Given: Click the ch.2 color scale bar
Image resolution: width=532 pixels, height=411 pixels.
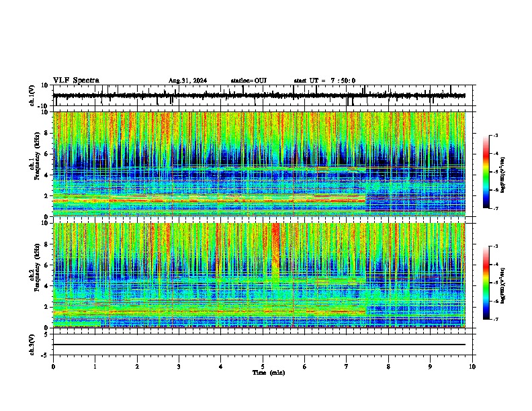Looking at the screenshot, I should pyautogui.click(x=486, y=283).
